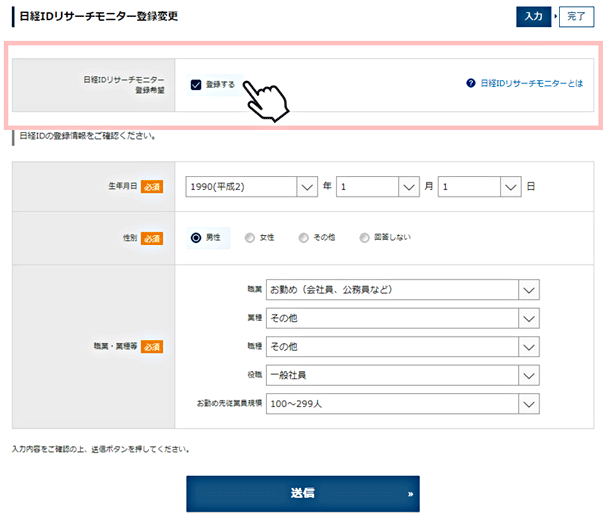This screenshot has height=521, width=609.
Task: Click the 必須 badge beside 性別
Action: tap(152, 238)
